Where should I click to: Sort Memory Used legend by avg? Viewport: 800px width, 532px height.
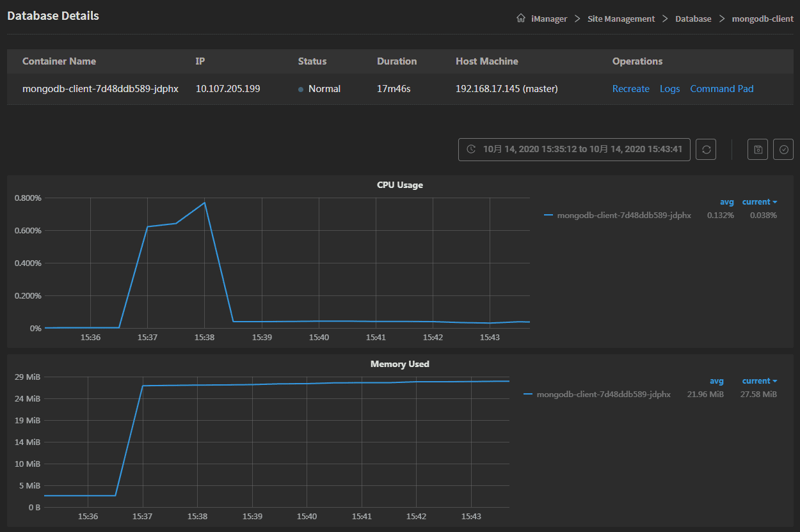(716, 381)
